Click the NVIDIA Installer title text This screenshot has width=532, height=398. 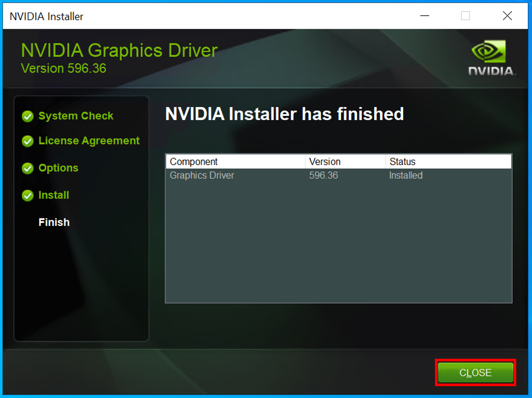(x=46, y=17)
